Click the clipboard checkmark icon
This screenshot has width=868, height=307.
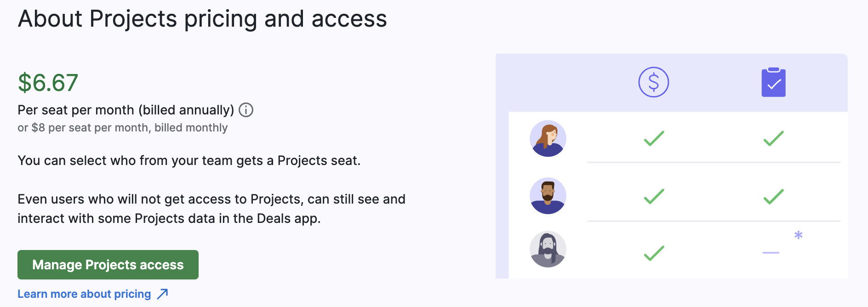click(773, 82)
